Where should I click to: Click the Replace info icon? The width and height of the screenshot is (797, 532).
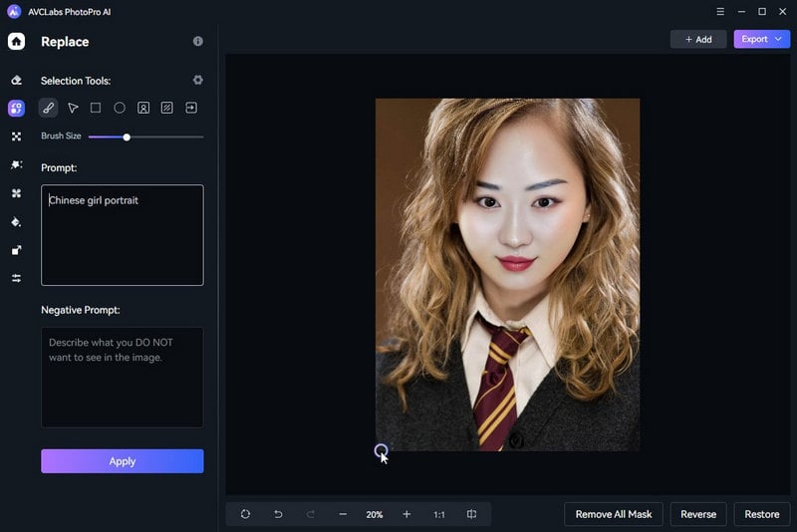point(197,42)
